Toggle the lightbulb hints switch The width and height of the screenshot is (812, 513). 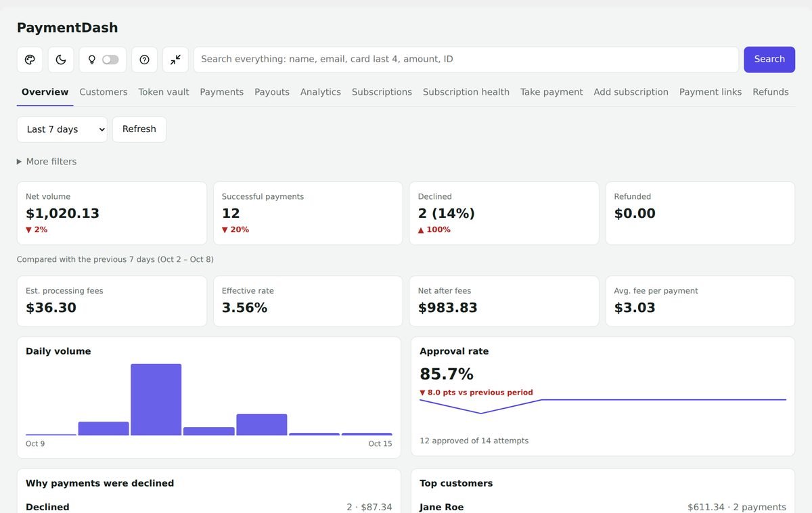tap(110, 60)
